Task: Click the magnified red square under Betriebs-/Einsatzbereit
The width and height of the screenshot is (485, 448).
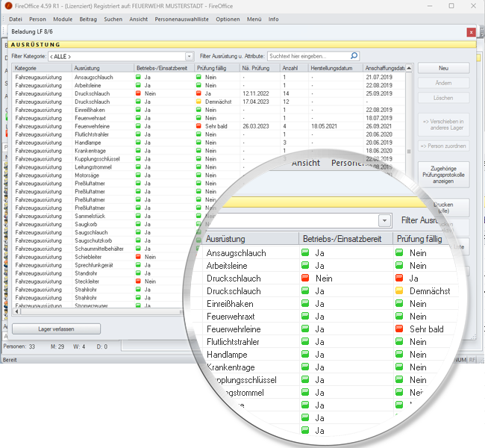Action: [305, 278]
